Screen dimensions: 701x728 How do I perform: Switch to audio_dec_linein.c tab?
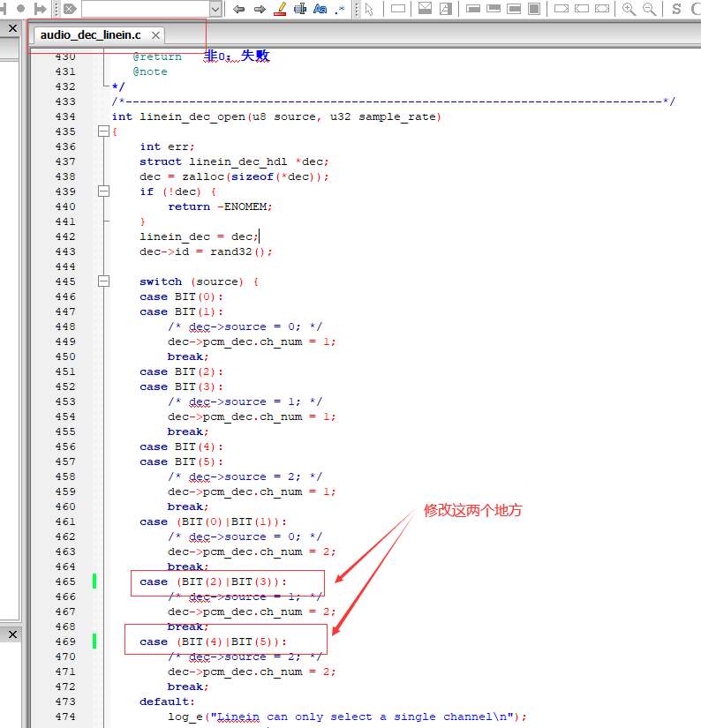(91, 34)
